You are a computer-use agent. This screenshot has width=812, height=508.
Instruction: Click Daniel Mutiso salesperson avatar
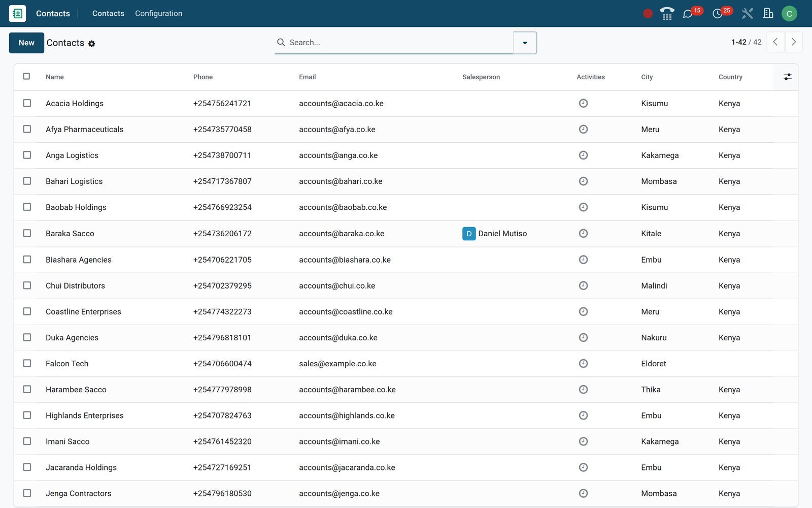point(469,234)
